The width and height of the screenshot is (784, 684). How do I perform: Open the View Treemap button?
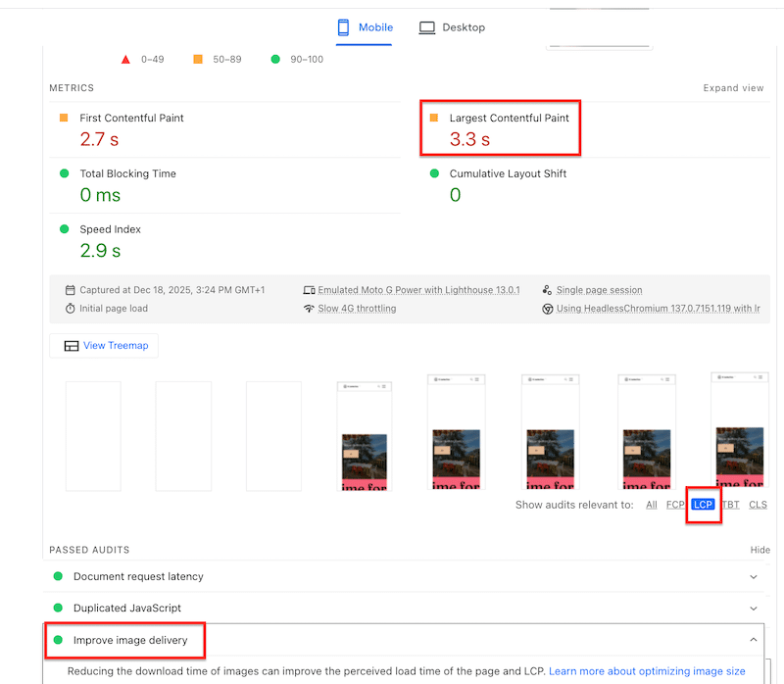pos(104,346)
